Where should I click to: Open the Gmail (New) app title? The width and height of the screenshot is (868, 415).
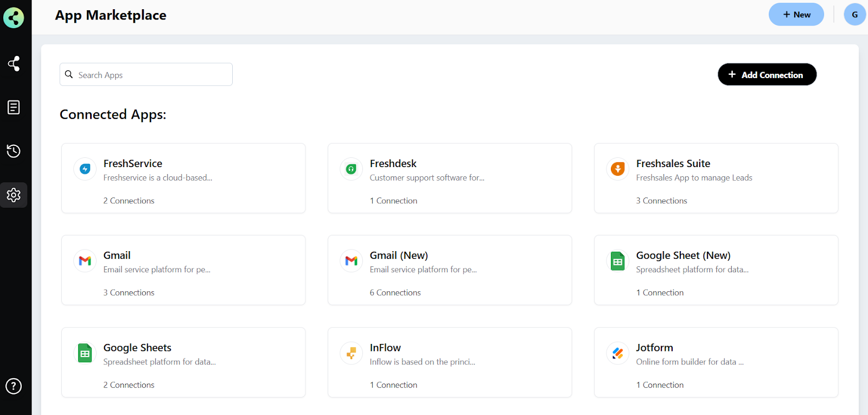(x=399, y=255)
